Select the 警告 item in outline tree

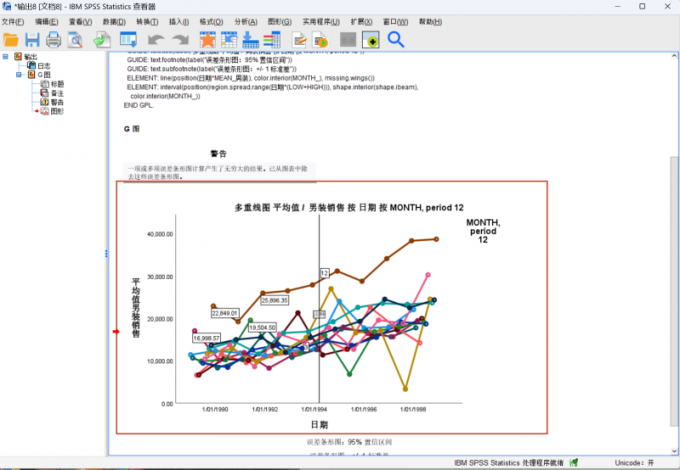(x=57, y=102)
